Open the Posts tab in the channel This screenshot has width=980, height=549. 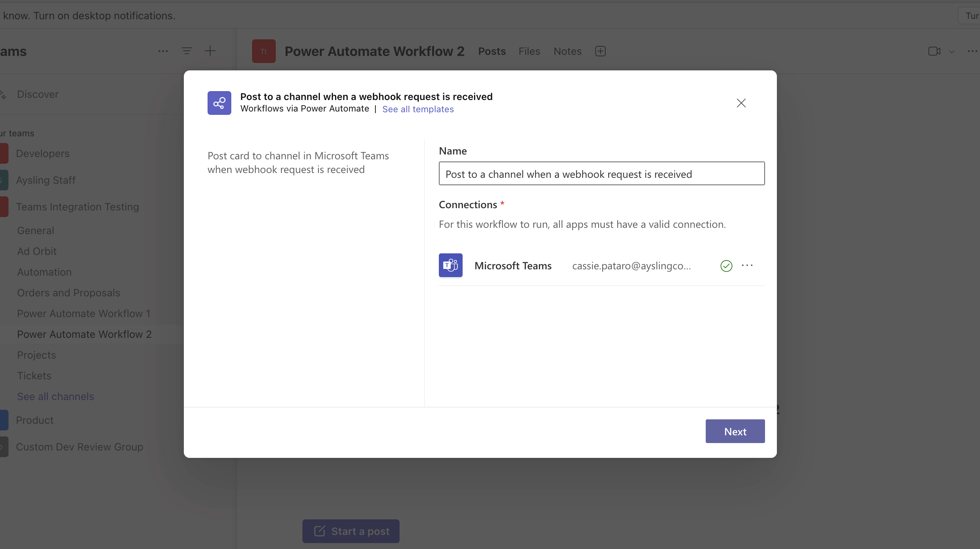(492, 51)
